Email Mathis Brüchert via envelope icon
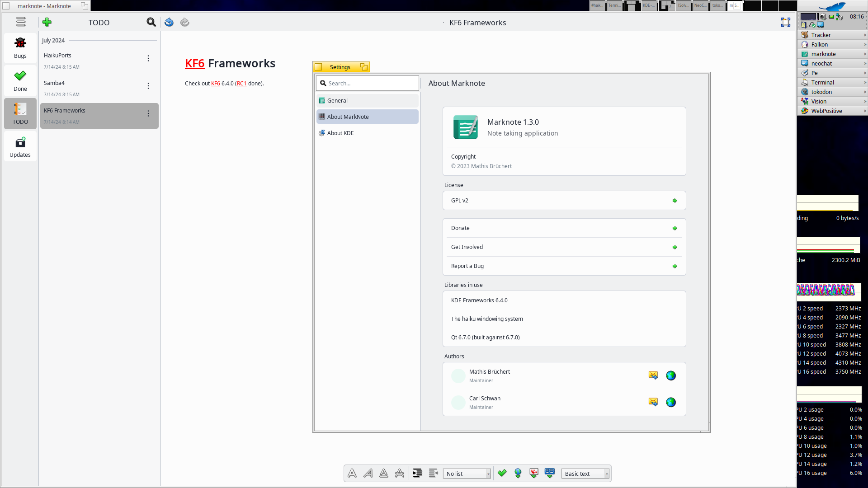Screen dimensions: 868x488 pyautogui.click(x=653, y=375)
